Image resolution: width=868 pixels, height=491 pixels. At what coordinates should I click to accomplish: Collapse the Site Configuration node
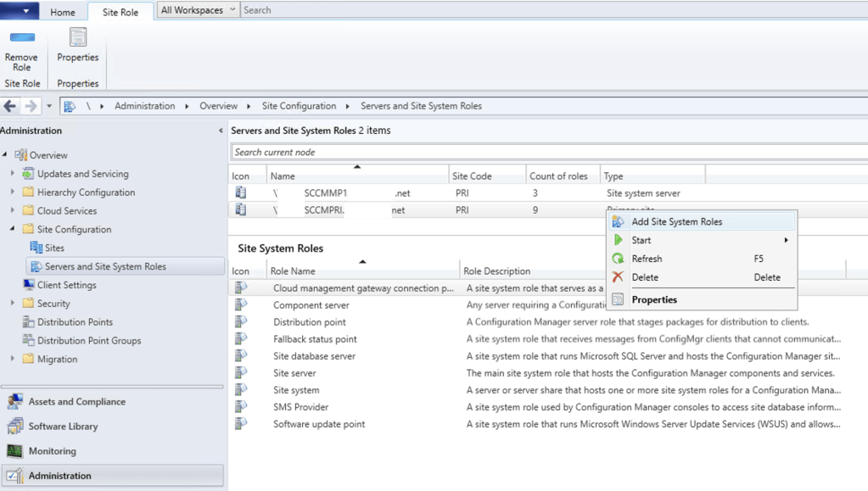13,230
